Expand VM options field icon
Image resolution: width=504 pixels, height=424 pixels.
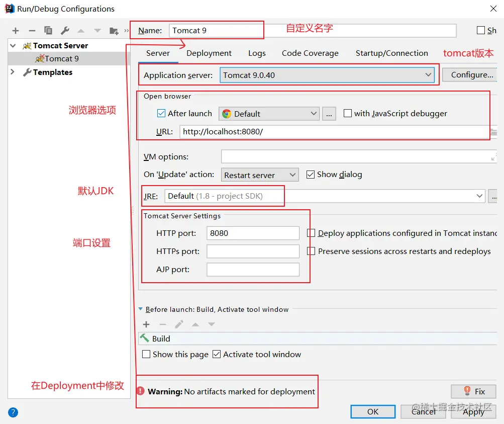494,157
